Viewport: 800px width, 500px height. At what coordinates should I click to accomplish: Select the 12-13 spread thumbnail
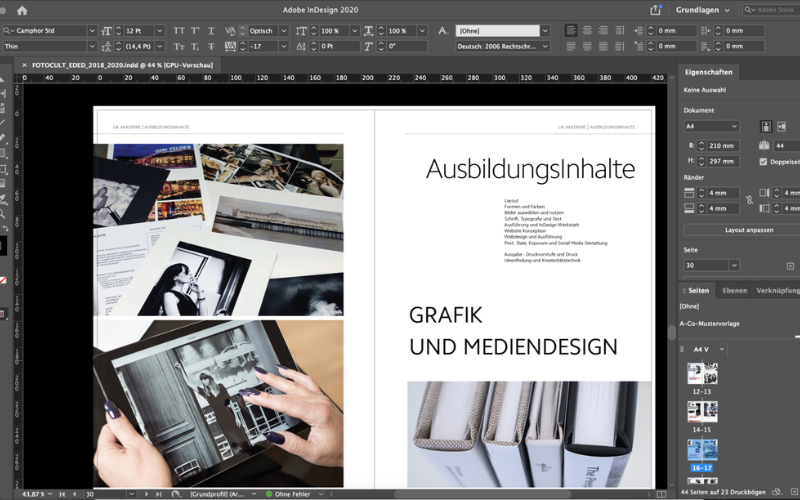coord(701,374)
